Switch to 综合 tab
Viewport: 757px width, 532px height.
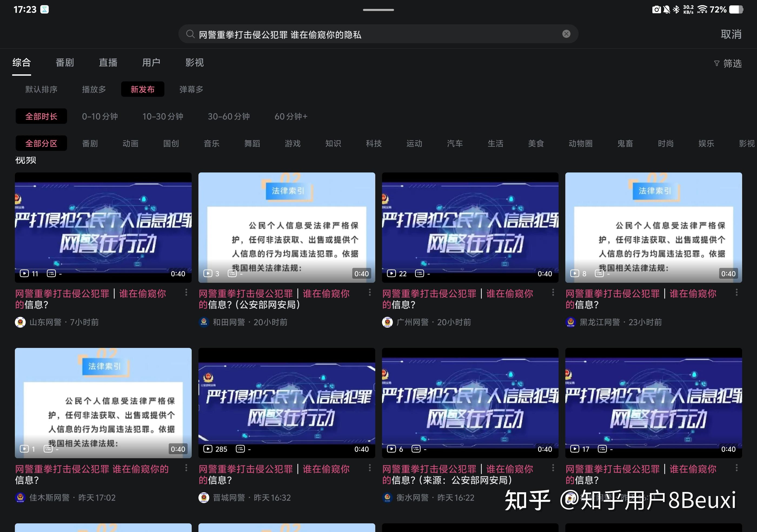(22, 63)
